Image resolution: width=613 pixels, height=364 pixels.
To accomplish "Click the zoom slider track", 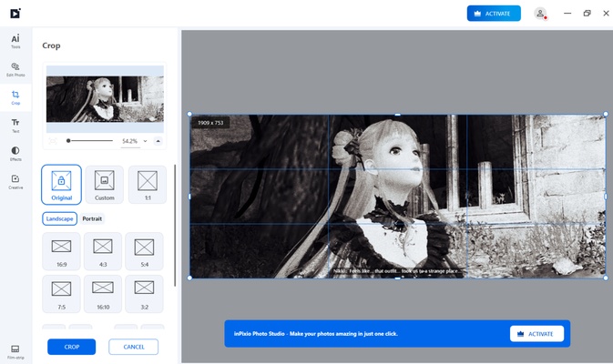I will click(x=89, y=141).
